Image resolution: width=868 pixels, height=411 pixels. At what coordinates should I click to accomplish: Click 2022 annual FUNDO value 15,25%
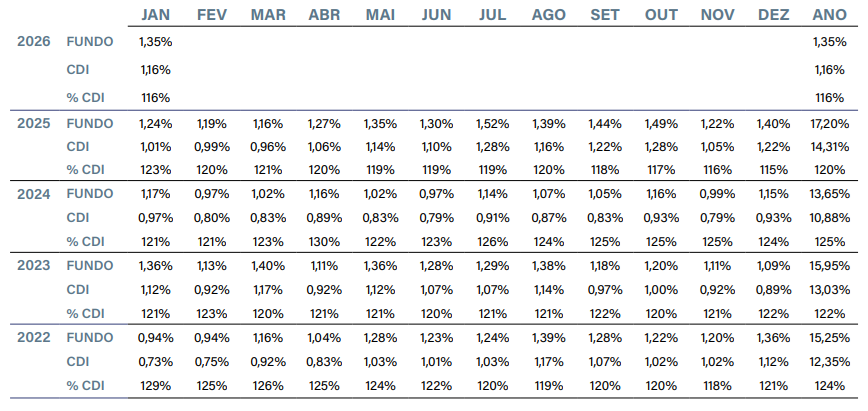[831, 337]
